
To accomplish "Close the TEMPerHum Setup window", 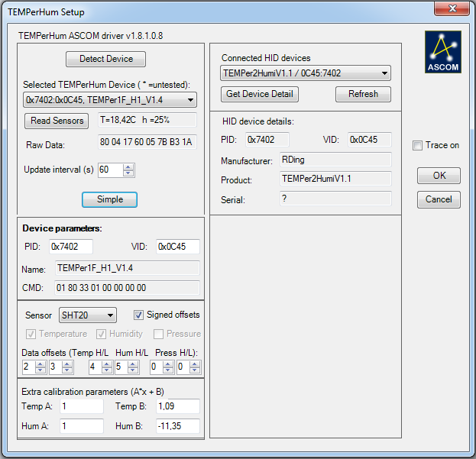I will 452,8.
